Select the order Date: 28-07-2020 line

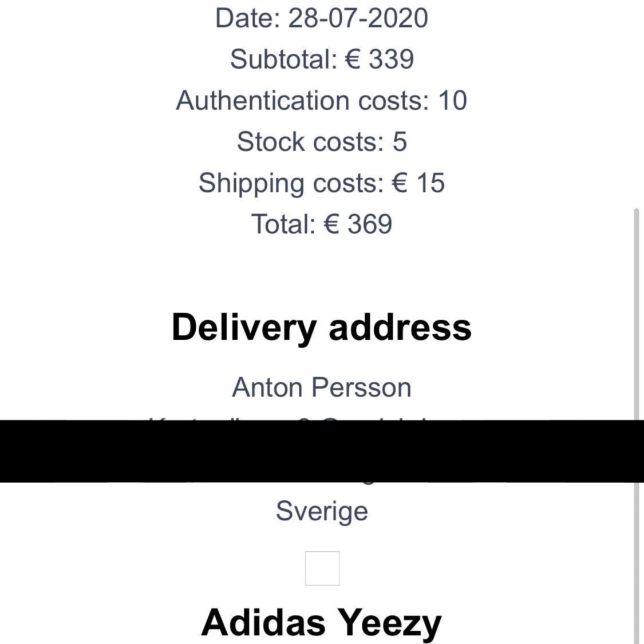click(322, 18)
